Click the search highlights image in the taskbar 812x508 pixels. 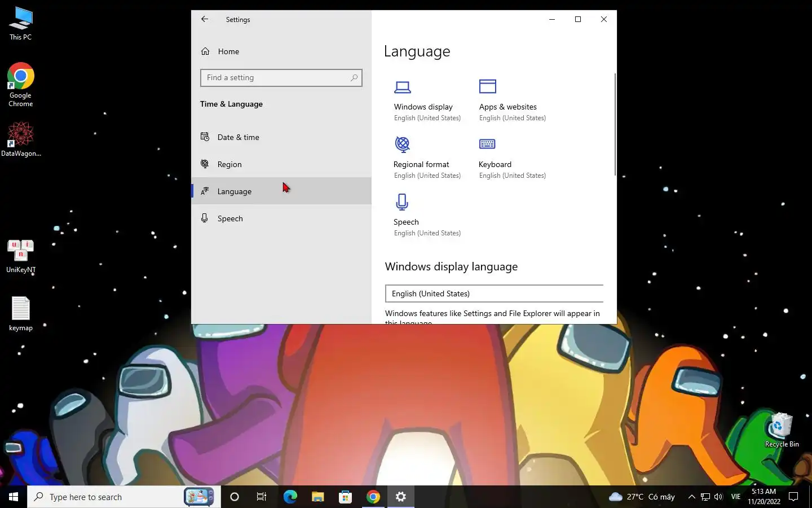click(x=199, y=497)
